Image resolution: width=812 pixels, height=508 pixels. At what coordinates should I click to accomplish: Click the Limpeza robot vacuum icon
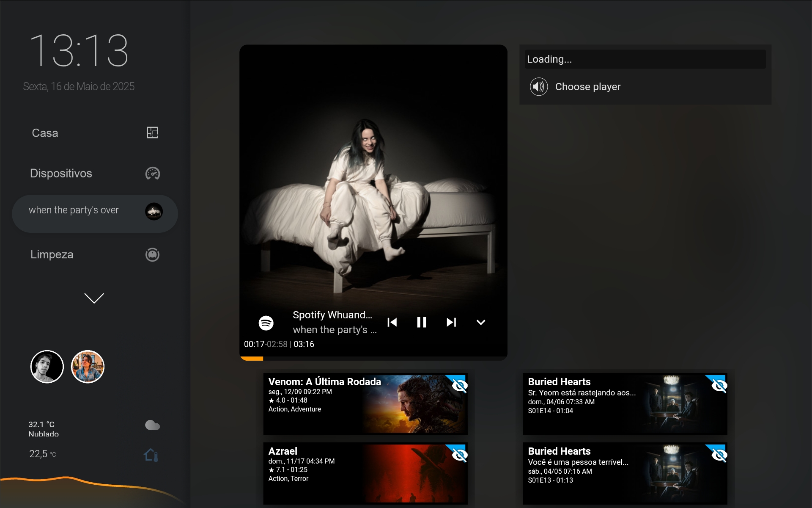(x=152, y=254)
